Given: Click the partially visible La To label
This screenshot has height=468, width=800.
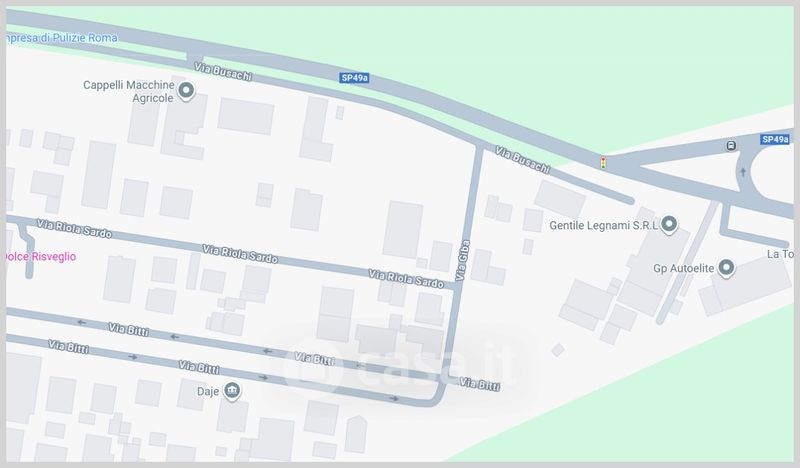Looking at the screenshot, I should 781,254.
